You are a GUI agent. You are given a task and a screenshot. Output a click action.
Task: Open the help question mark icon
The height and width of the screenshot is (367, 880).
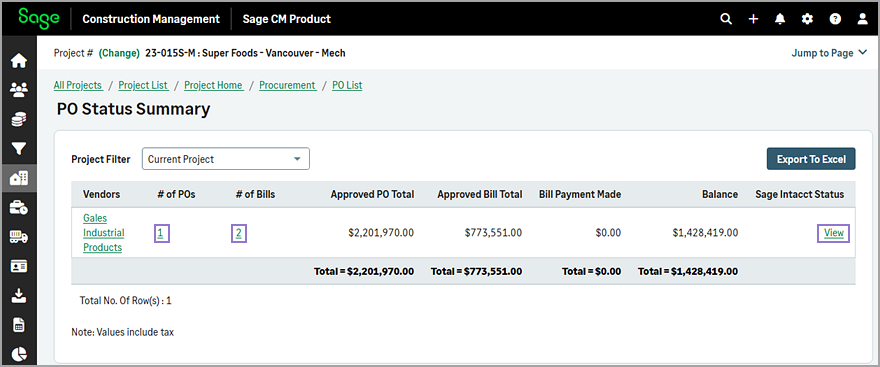(835, 19)
